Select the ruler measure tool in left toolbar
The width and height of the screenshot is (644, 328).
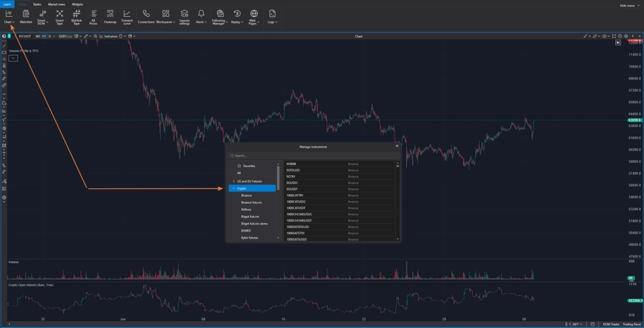click(x=4, y=86)
